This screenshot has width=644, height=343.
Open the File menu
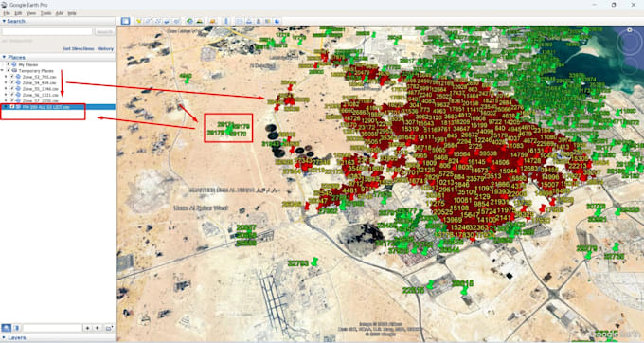[7, 13]
